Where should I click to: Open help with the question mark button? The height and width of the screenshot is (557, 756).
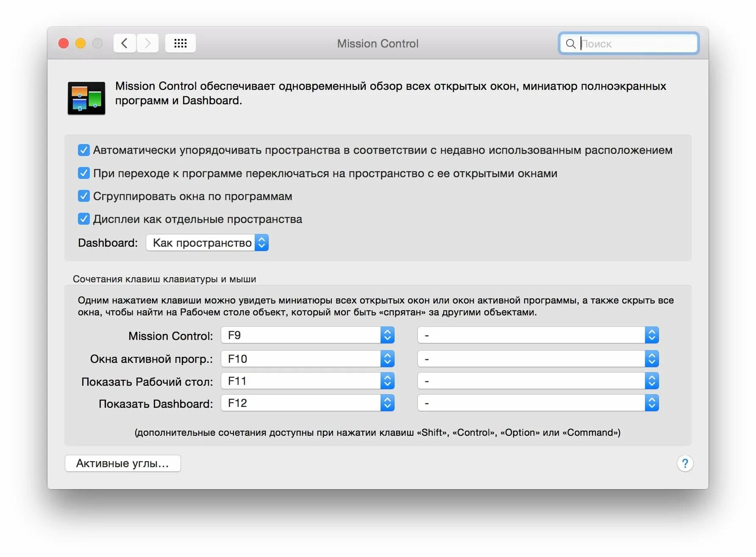tap(685, 463)
